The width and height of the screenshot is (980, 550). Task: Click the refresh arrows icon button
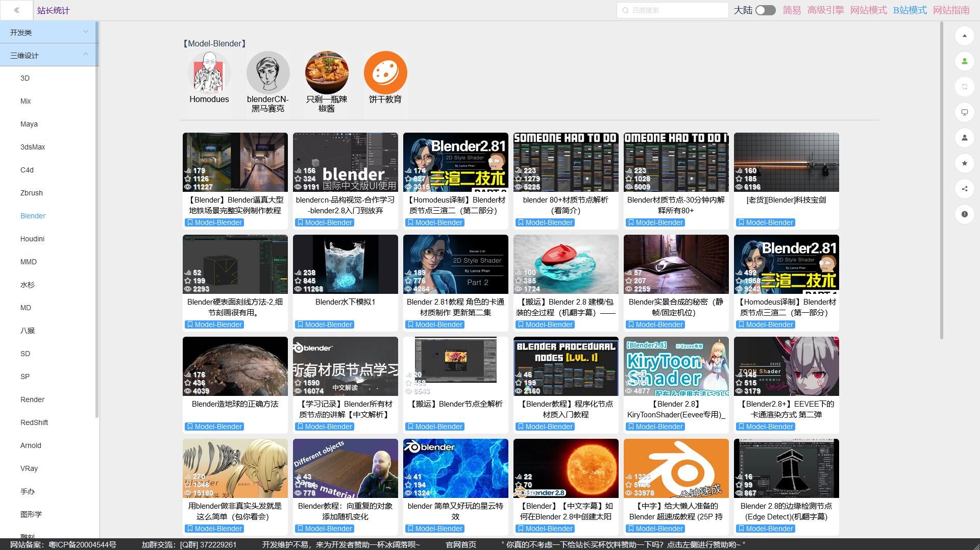pos(964,87)
